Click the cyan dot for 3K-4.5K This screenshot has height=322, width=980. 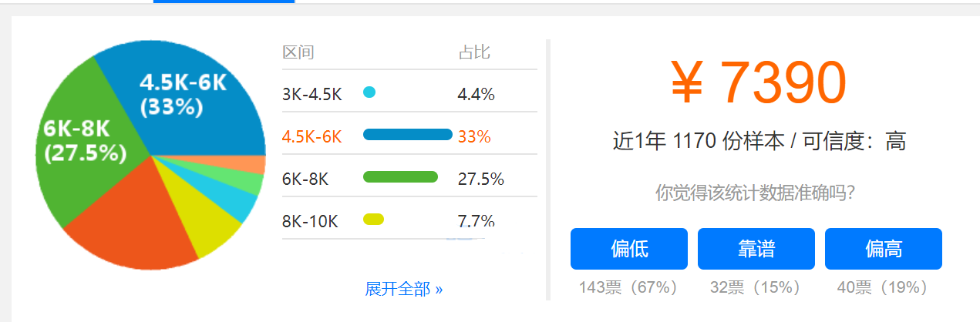(x=369, y=92)
